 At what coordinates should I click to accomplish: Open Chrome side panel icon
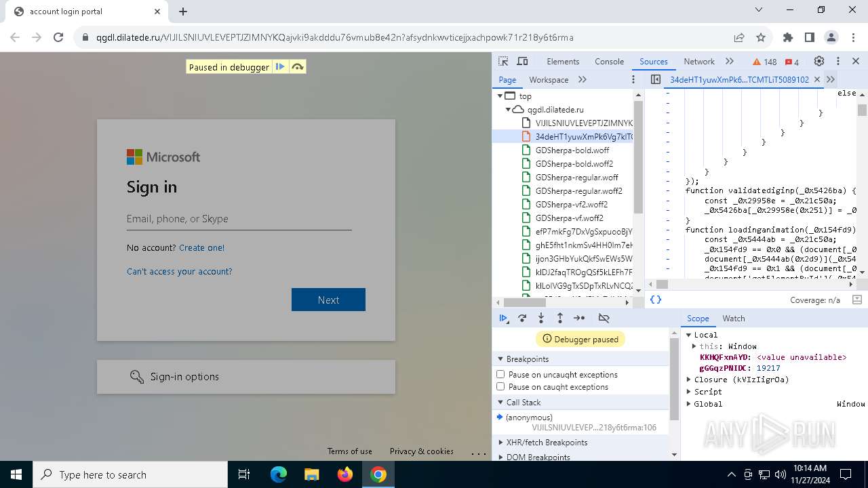[x=810, y=37]
